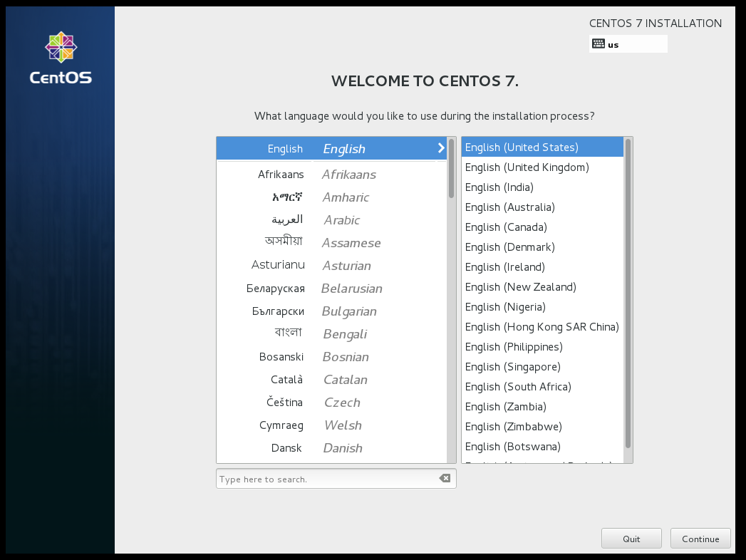
Task: Click the arrow on the English row
Action: (x=441, y=148)
